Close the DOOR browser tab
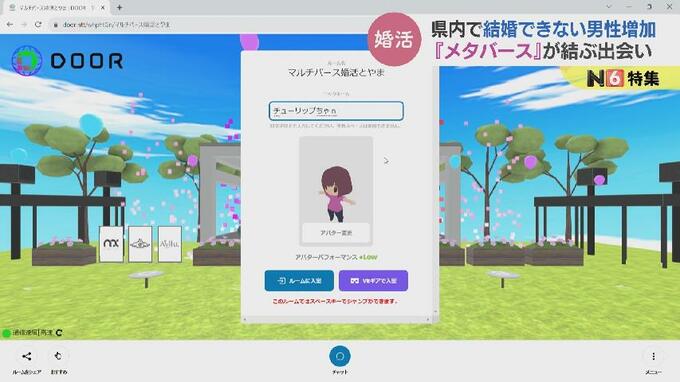Screen dimensions: 680x382 [103, 8]
